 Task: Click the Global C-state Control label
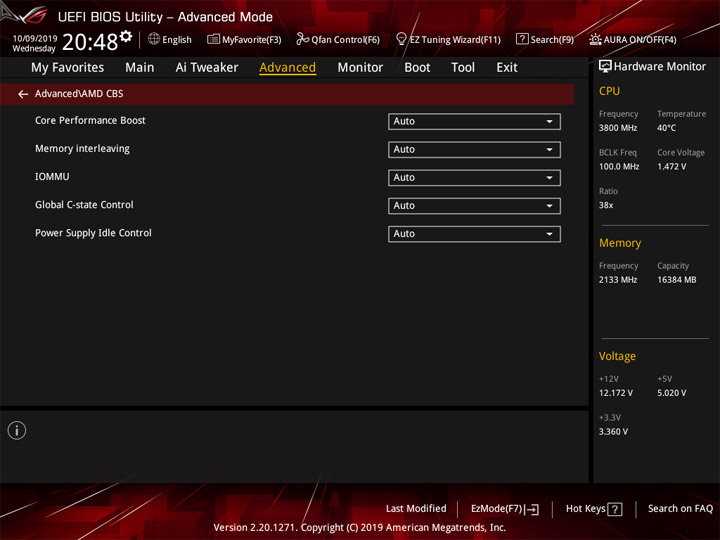click(84, 205)
